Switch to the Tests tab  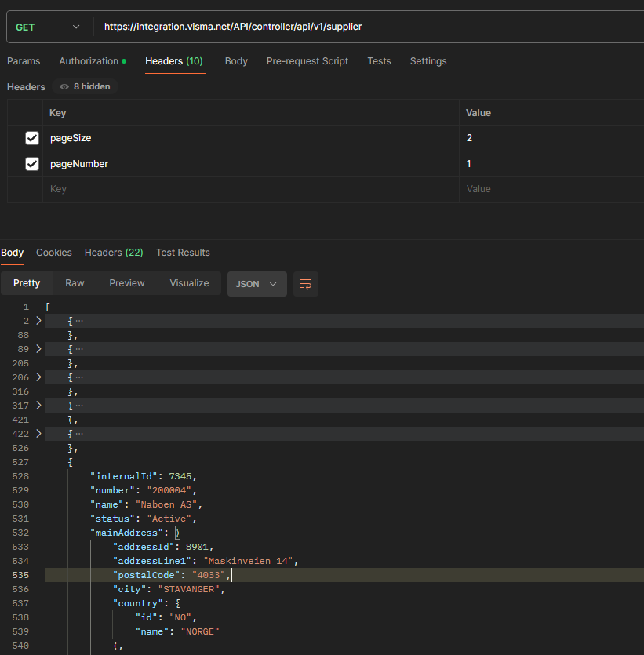pos(379,61)
